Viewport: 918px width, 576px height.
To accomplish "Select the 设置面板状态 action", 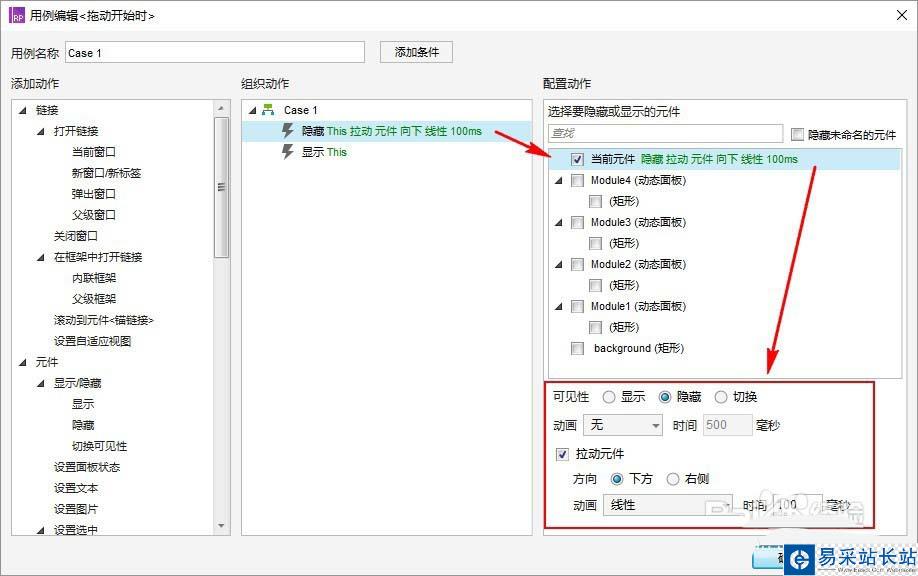I will coord(87,467).
